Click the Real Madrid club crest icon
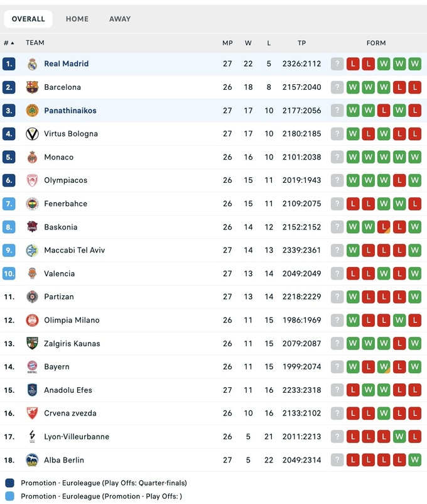This screenshot has height=504, width=427. point(32,63)
